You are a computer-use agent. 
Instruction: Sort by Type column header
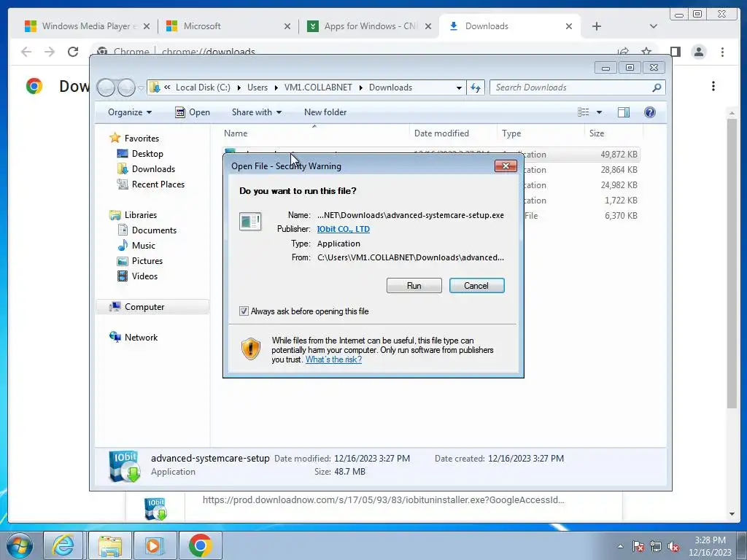[541, 133]
